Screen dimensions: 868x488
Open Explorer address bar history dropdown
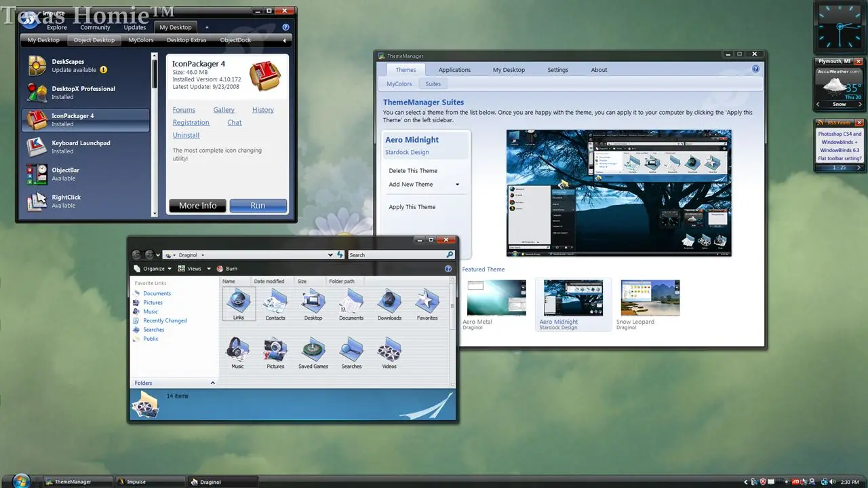point(330,255)
